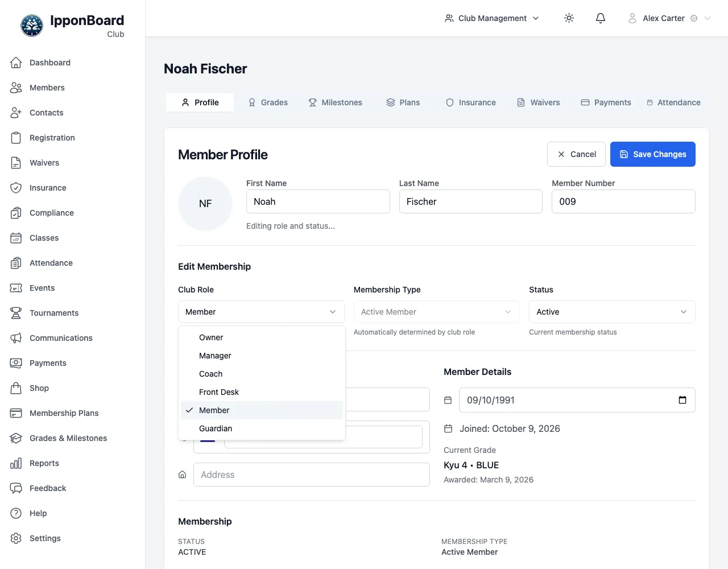728x569 pixels.
Task: Switch to the Plans tab
Action: (403, 102)
